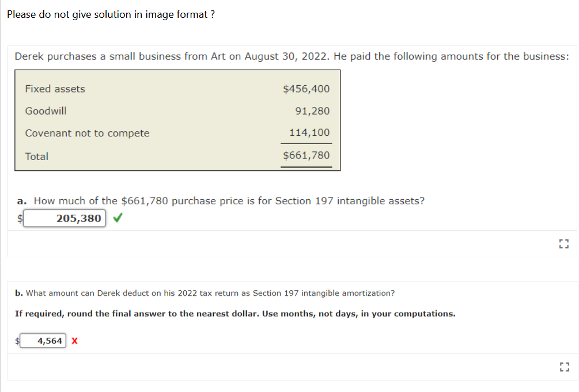Image resolution: width=579 pixels, height=392 pixels.
Task: Click the Covenant not to compete row
Action: pyautogui.click(x=87, y=133)
